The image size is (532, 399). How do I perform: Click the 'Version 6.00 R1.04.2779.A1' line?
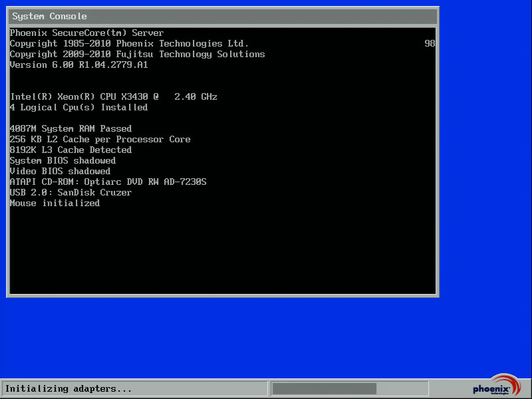(x=78, y=65)
